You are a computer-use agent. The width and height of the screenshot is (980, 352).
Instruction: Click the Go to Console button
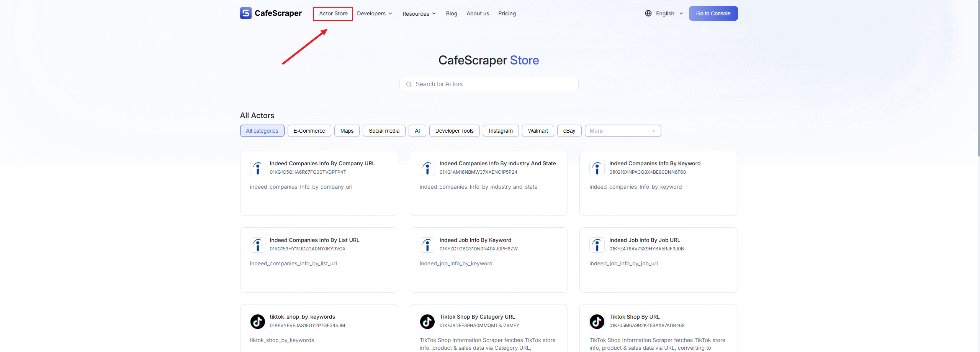pyautogui.click(x=713, y=13)
